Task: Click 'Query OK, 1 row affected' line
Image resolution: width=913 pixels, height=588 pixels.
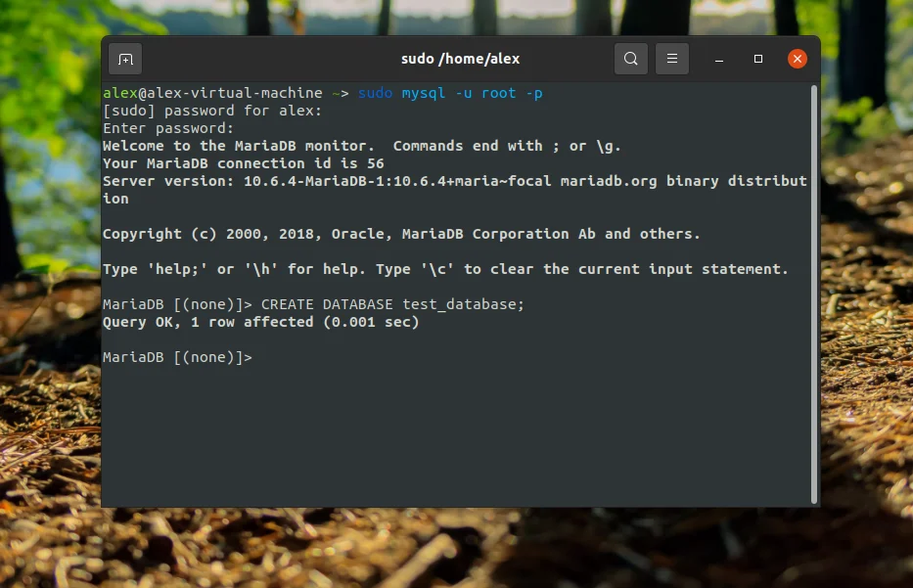Action: pyautogui.click(x=261, y=322)
